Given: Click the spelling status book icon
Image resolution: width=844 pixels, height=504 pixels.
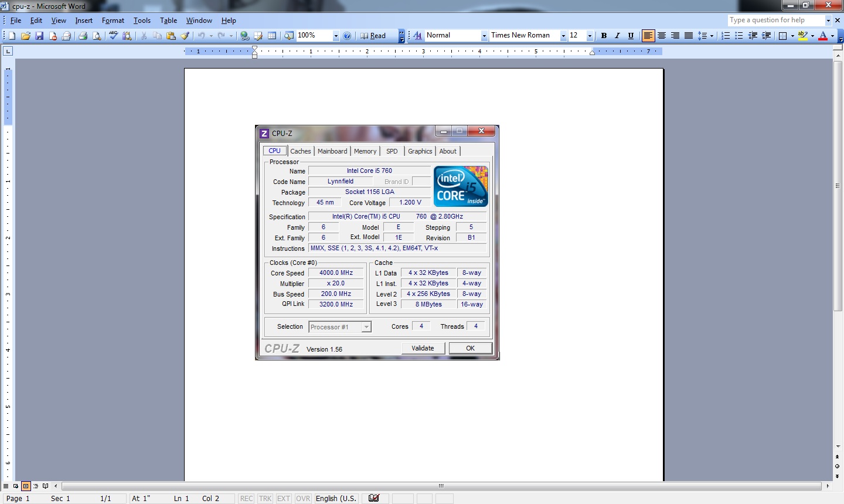Looking at the screenshot, I should point(374,499).
